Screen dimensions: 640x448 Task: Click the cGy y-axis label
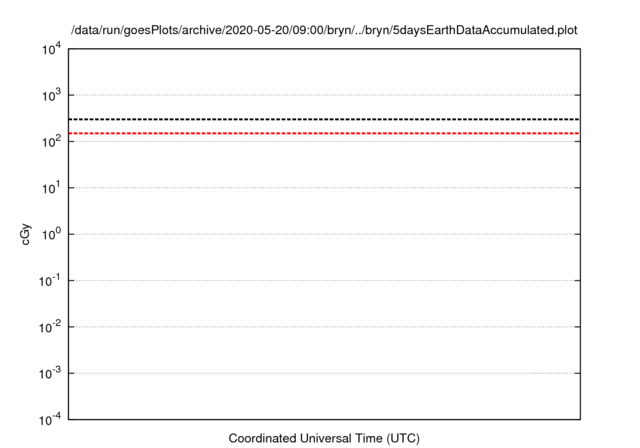click(25, 234)
